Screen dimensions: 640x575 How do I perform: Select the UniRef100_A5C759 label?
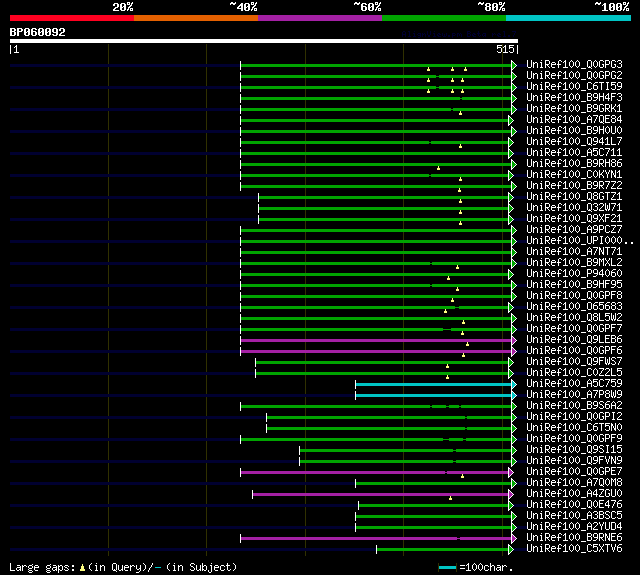click(x=574, y=384)
